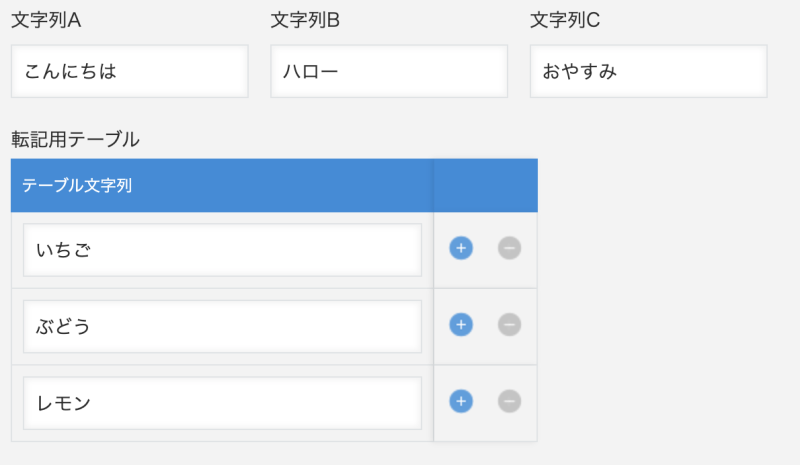Add a row below the いちご row
The height and width of the screenshot is (465, 800).
[461, 248]
